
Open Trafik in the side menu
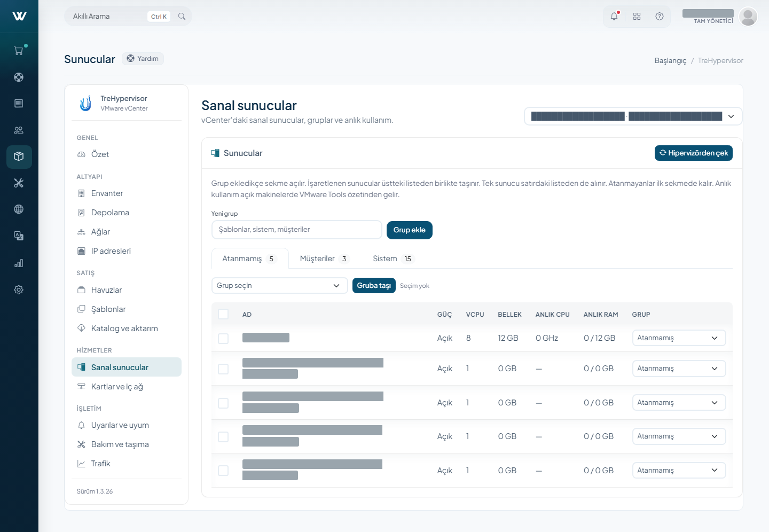coord(127,464)
